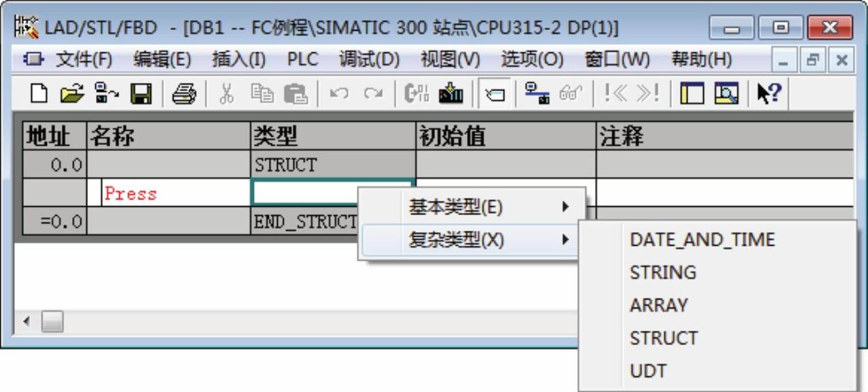The width and height of the screenshot is (868, 392).
Task: Choose ARRAY from the type submenu
Action: tap(659, 306)
